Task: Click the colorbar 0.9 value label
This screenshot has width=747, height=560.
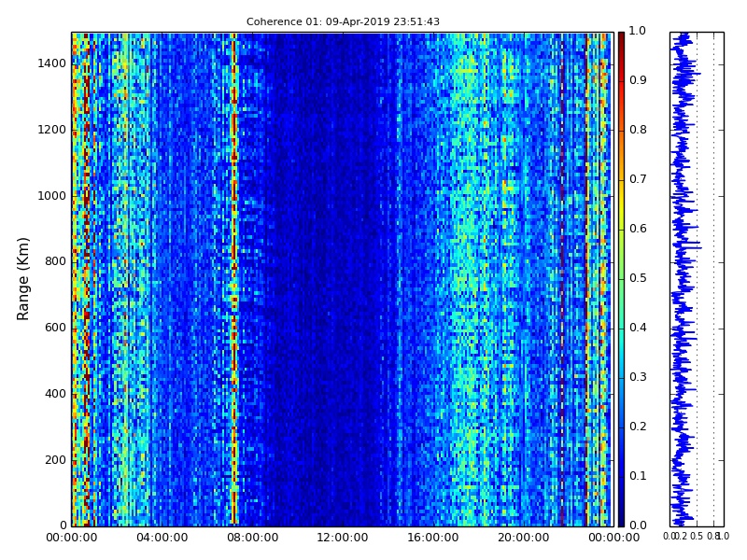Action: pyautogui.click(x=638, y=80)
